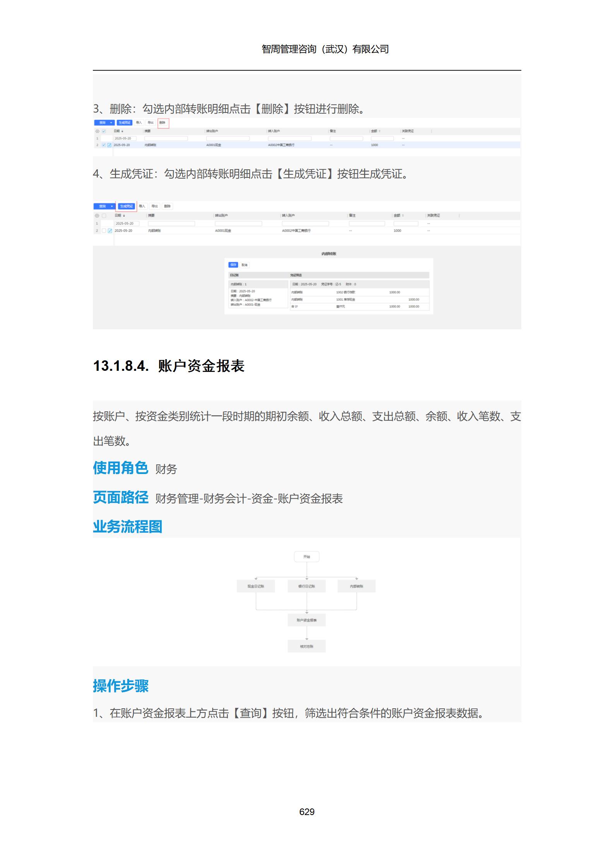
Task: Click the 日期 filter field in the 生成凭证 step table
Action: tap(127, 223)
